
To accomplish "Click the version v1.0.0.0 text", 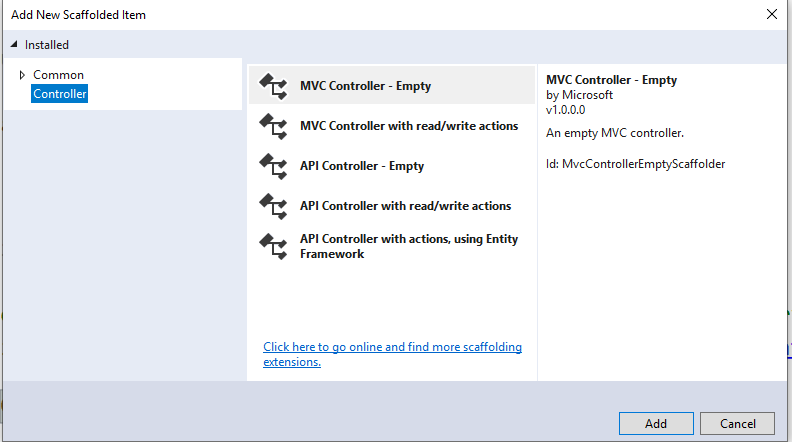I will [566, 110].
